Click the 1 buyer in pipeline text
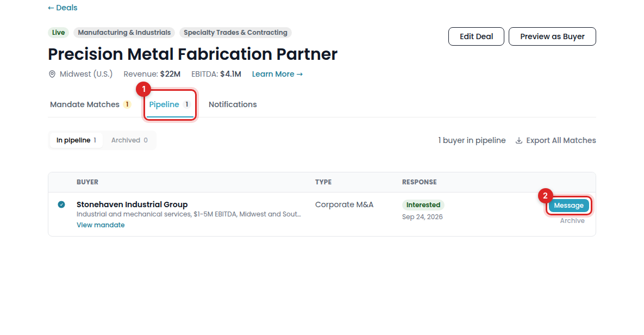This screenshot has height=335, width=644. tap(472, 140)
